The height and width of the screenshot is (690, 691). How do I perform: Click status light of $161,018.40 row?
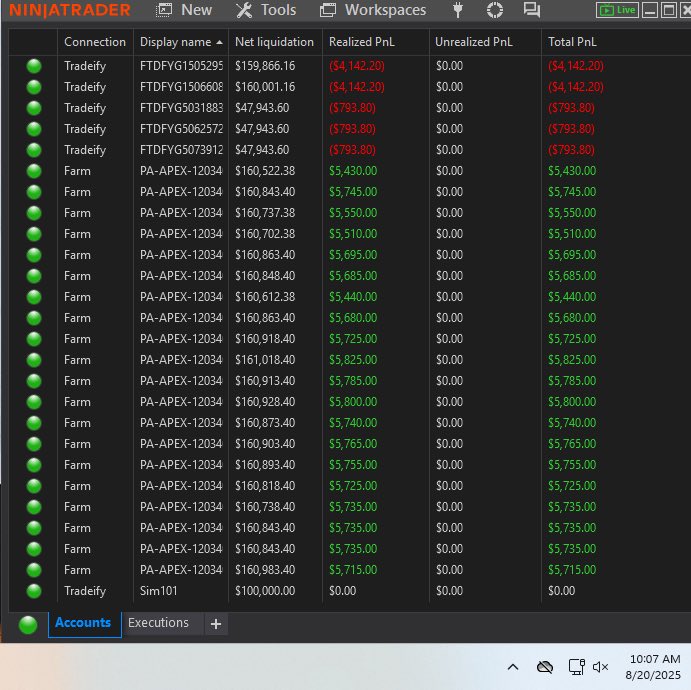point(34,360)
